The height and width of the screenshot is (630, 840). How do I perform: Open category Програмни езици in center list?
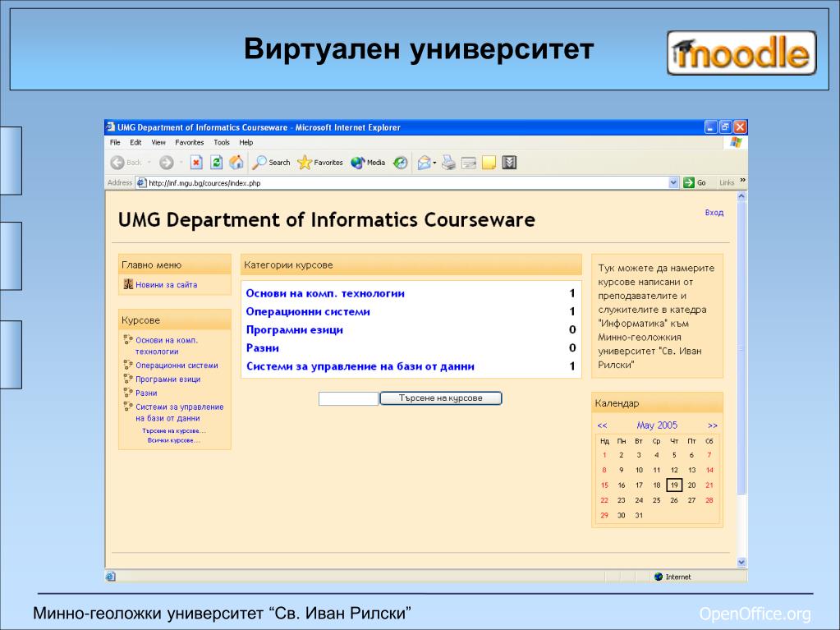click(x=294, y=329)
